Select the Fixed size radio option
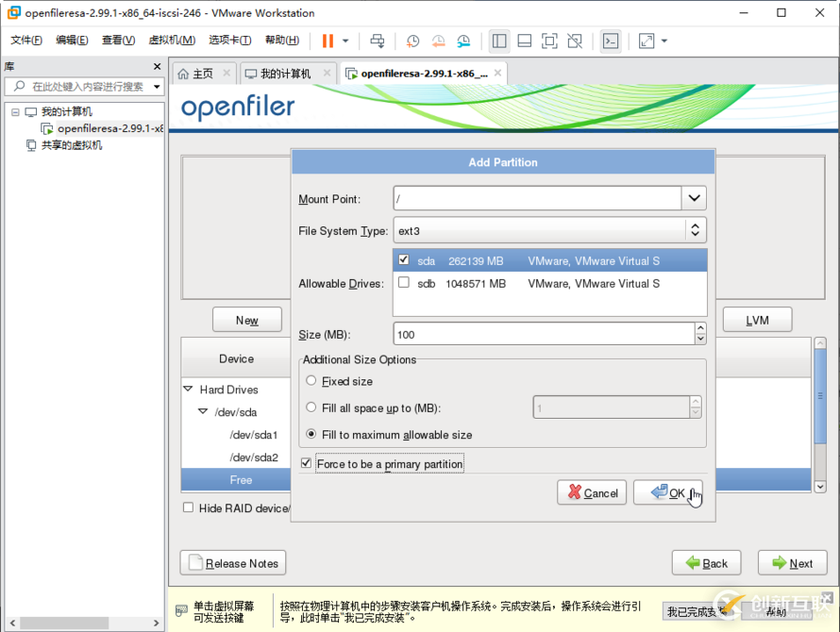 (311, 381)
